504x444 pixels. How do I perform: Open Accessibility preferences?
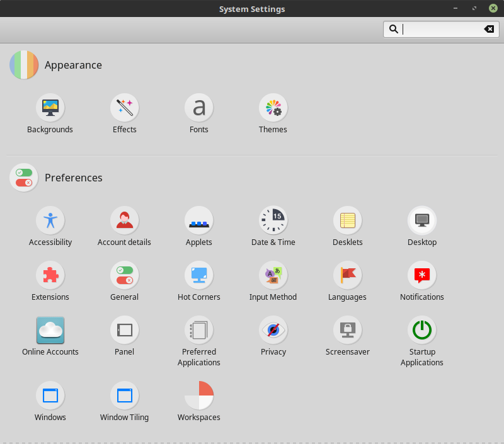(50, 221)
